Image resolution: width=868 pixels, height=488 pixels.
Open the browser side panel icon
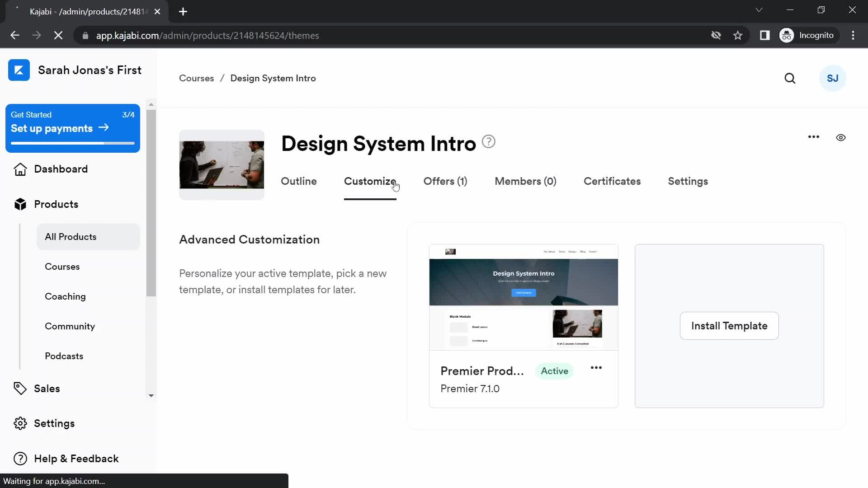[764, 35]
